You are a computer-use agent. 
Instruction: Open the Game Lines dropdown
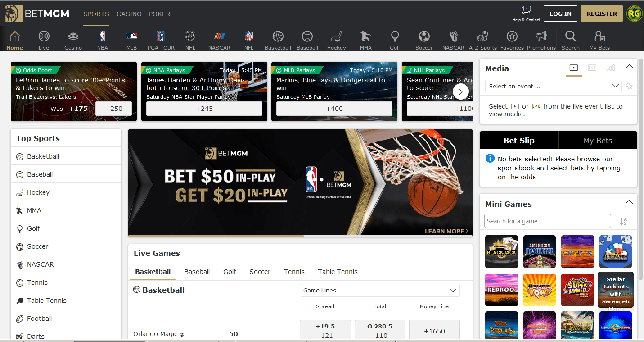tap(379, 291)
